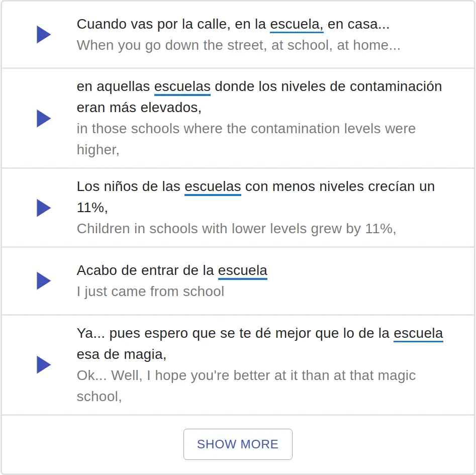
Task: Click underlined 'escuela' in 'Acabo de entrar'
Action: pyautogui.click(x=242, y=270)
